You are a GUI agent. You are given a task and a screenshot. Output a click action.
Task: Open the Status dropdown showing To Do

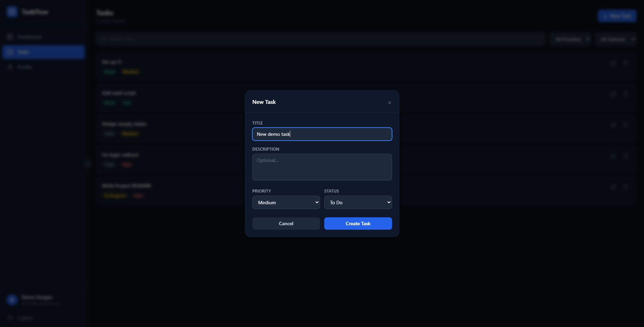pos(358,203)
